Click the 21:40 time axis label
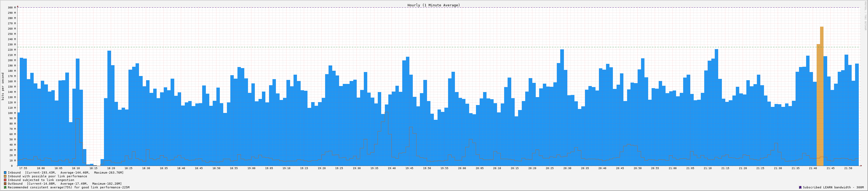 [813, 168]
